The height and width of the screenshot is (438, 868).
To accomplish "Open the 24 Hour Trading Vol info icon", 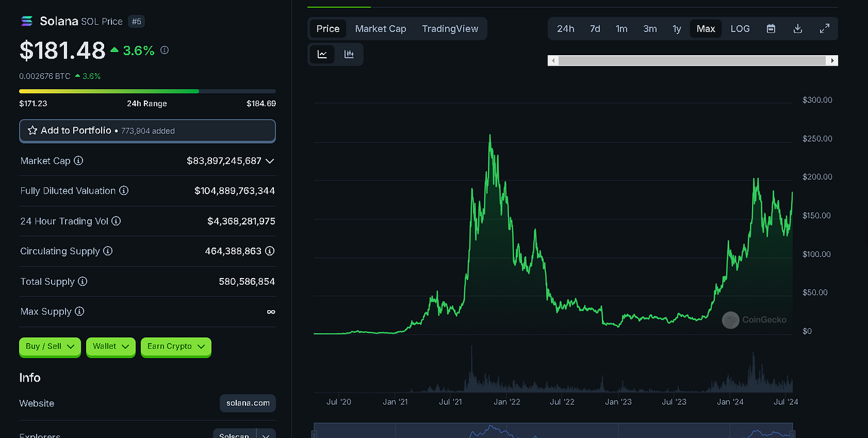I will click(x=117, y=221).
